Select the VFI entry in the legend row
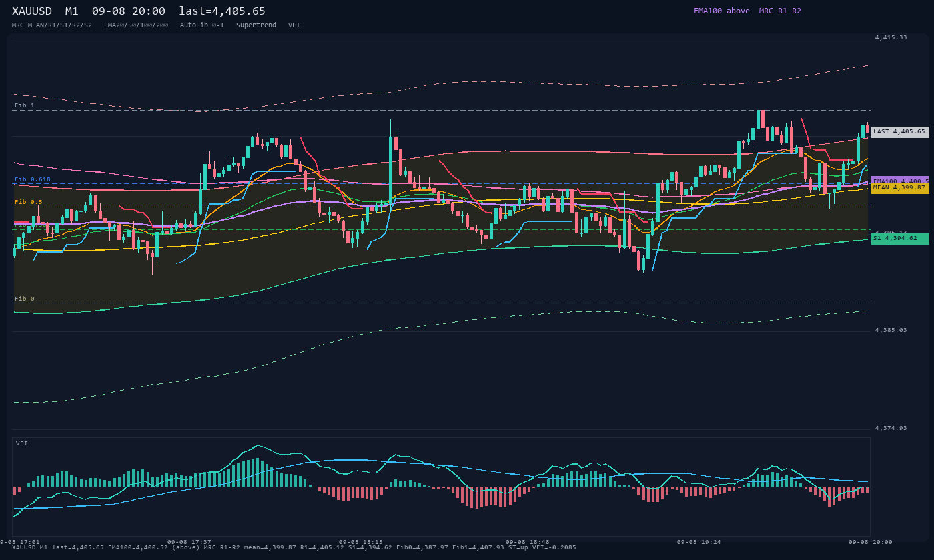934x560 pixels. click(294, 25)
